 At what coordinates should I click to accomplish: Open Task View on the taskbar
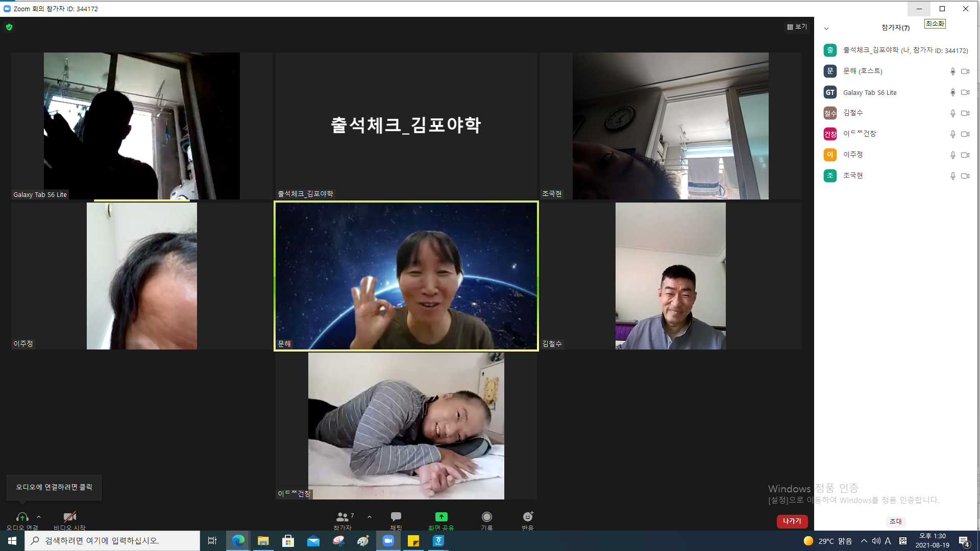tap(212, 541)
